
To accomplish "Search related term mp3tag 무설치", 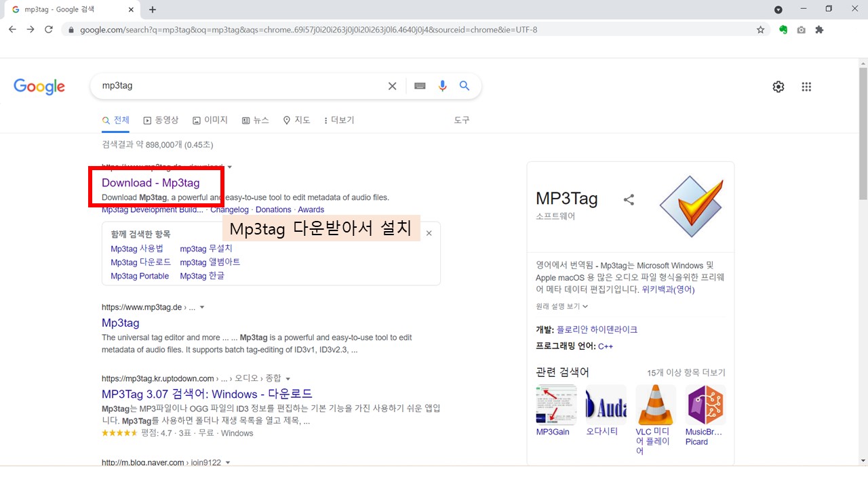I will click(206, 249).
